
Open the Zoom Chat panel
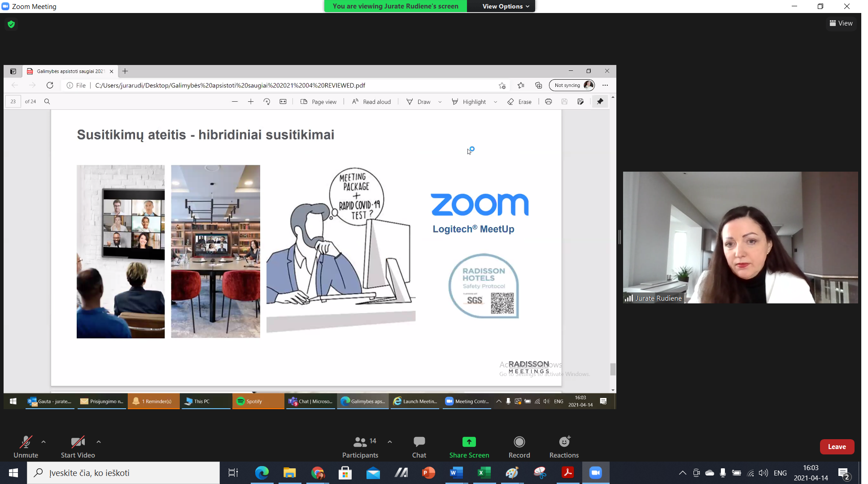point(419,447)
